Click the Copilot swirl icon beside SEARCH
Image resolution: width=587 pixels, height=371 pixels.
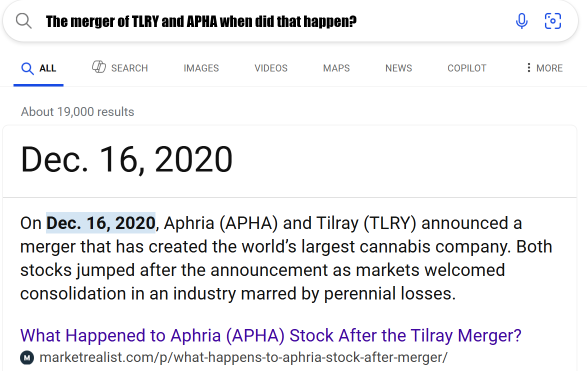pos(99,67)
